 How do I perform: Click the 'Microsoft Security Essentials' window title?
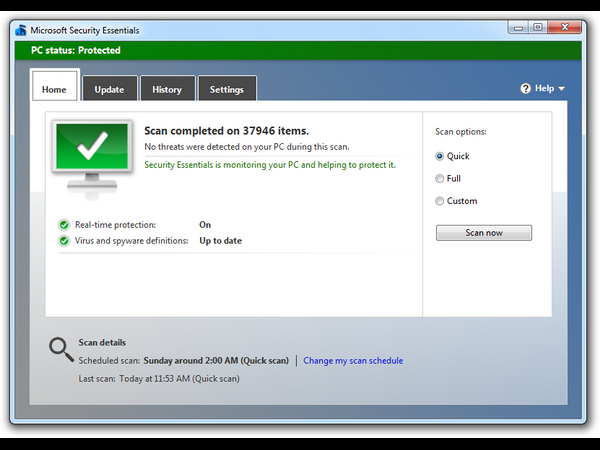pyautogui.click(x=85, y=31)
